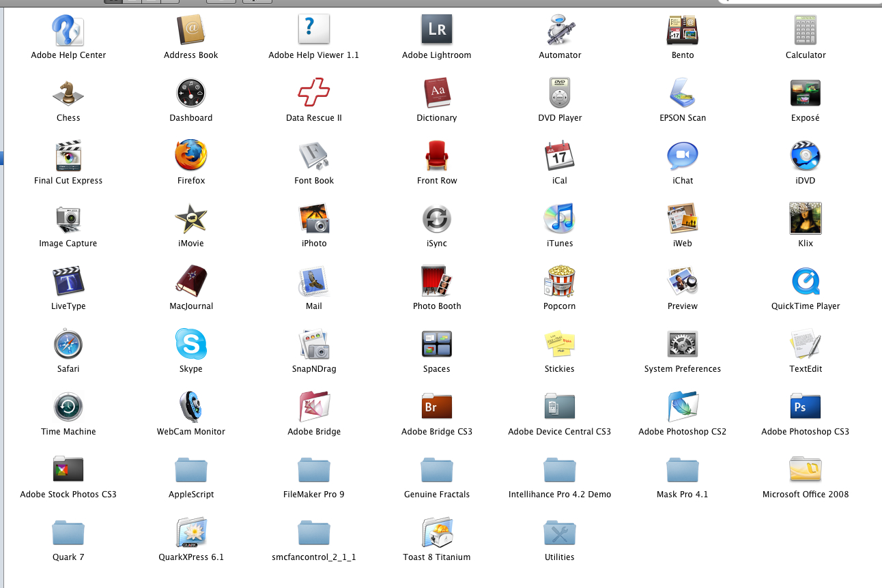Viewport: 882px width, 588px height.
Task: Open the Adobe Help Center icon
Action: point(68,30)
